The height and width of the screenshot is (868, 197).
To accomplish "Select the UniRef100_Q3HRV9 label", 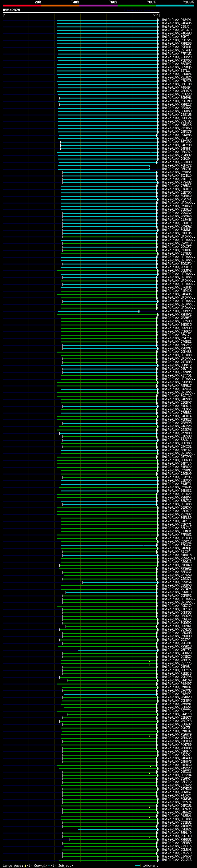I will pyautogui.click(x=177, y=57).
